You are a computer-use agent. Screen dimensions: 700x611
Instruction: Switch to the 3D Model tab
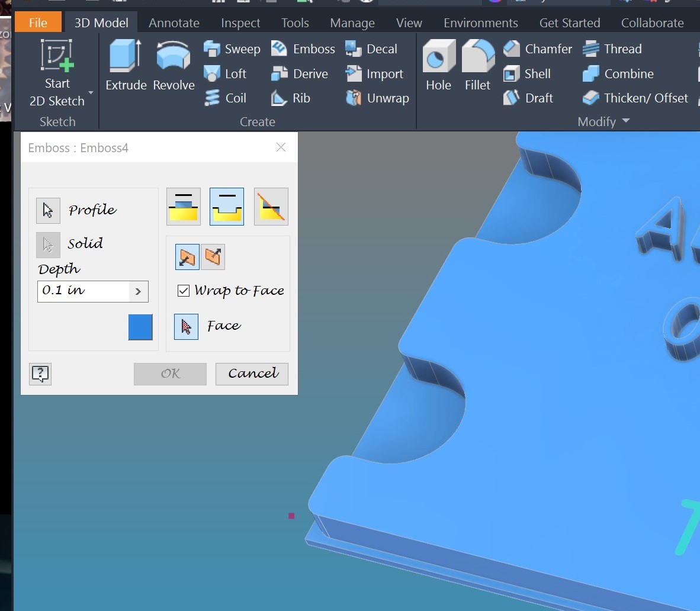coord(101,22)
